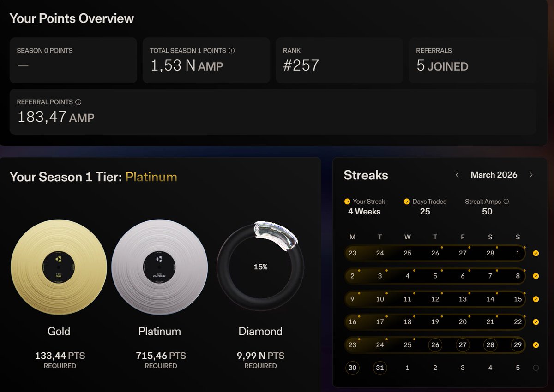Image resolution: width=554 pixels, height=392 pixels.
Task: Select calendar day 31 in the Streaks calendar
Action: click(380, 368)
